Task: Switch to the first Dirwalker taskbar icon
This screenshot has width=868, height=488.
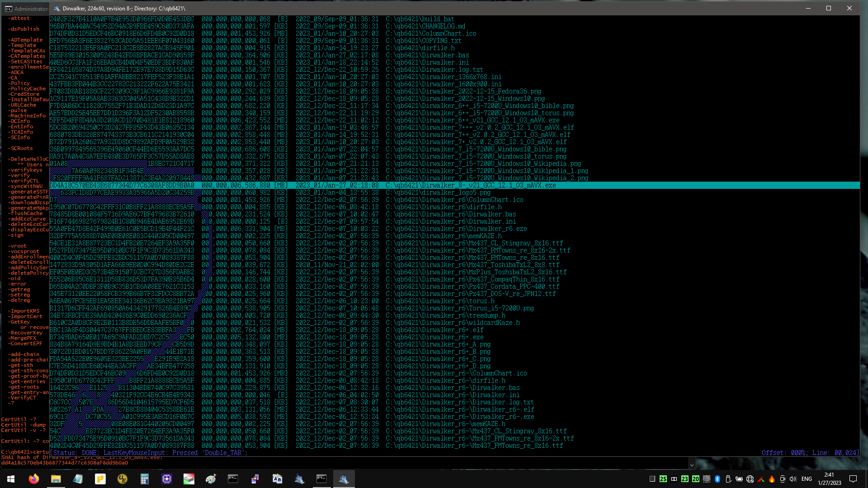Action: [x=300, y=479]
